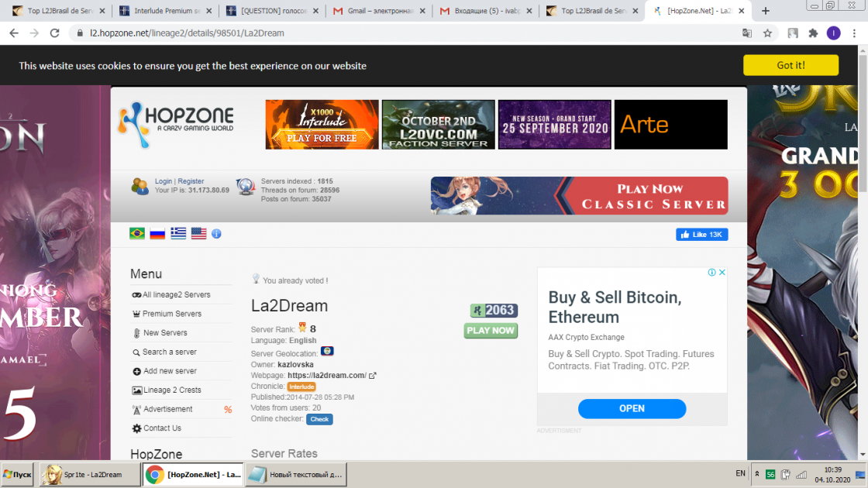The width and height of the screenshot is (868, 488).
Task: Open the Windows Start menu (Пуск)
Action: tap(17, 474)
